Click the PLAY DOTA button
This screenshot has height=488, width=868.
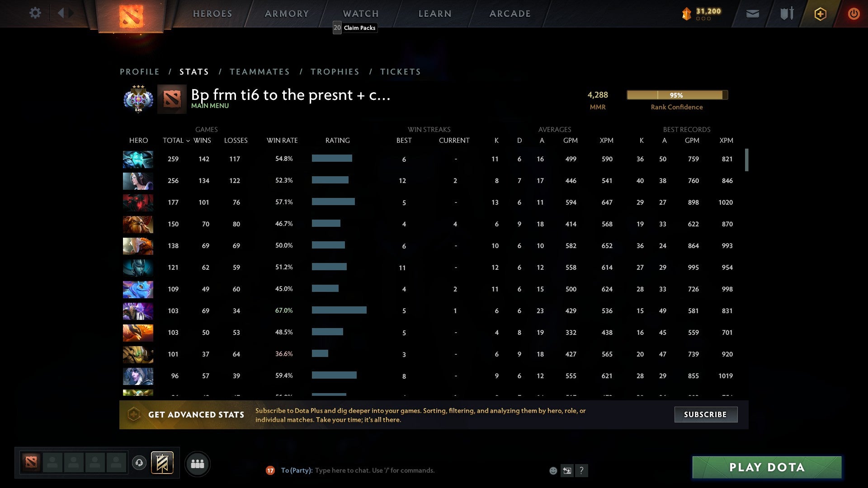[767, 467]
